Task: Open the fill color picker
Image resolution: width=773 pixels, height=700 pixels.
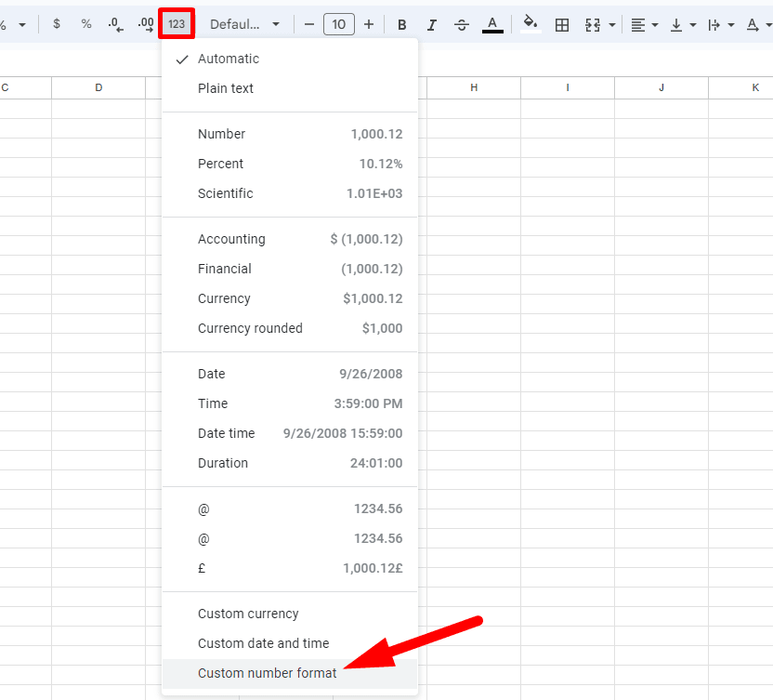Action: 529,24
